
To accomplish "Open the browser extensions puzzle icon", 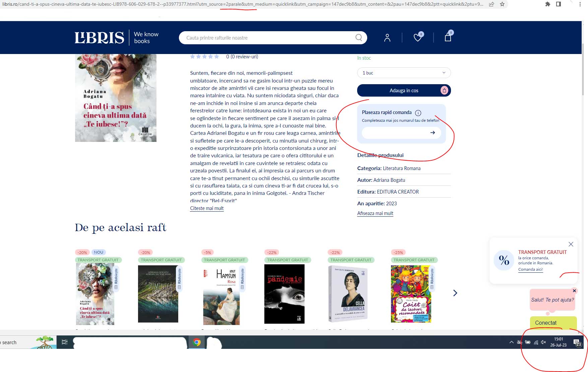I will [x=547, y=4].
